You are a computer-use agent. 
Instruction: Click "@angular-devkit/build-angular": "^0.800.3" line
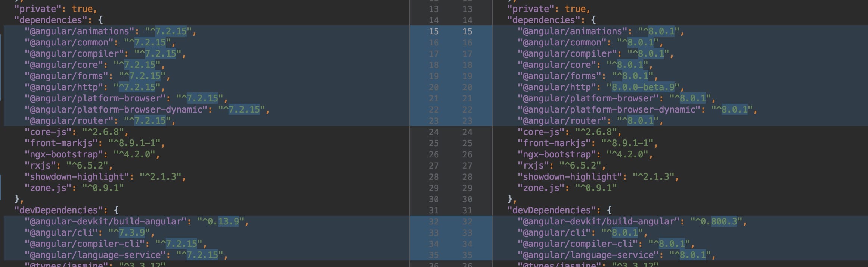pos(632,222)
